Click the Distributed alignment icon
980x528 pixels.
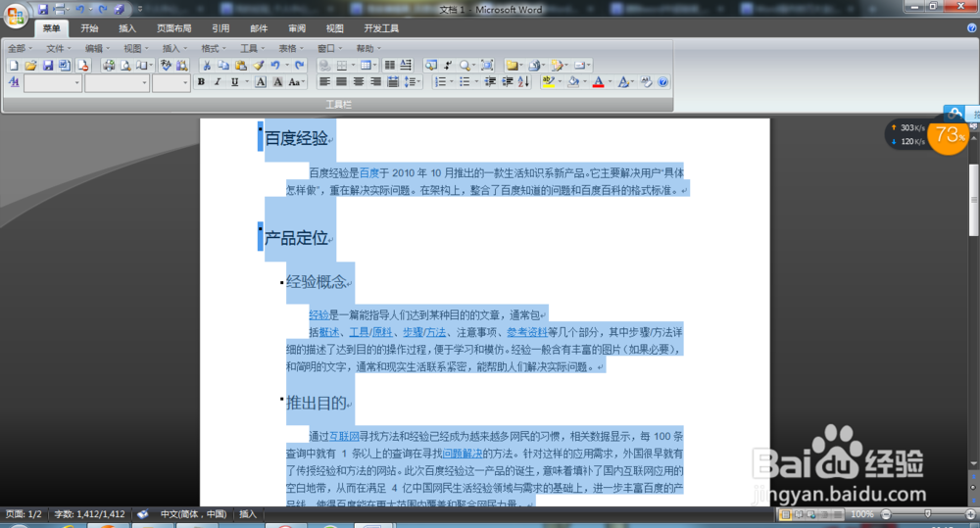click(x=393, y=82)
